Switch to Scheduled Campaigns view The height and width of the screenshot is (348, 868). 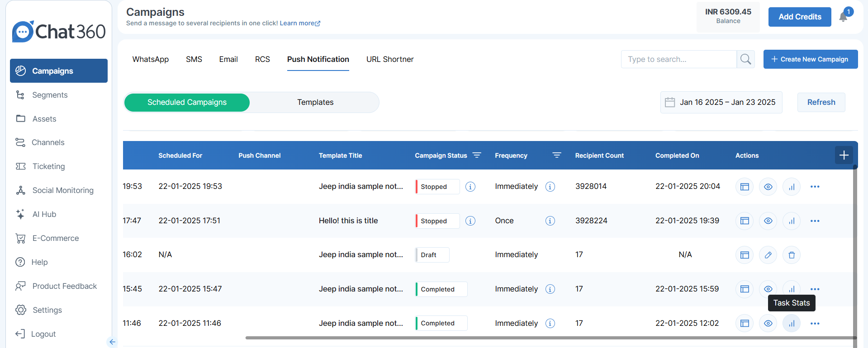(187, 103)
